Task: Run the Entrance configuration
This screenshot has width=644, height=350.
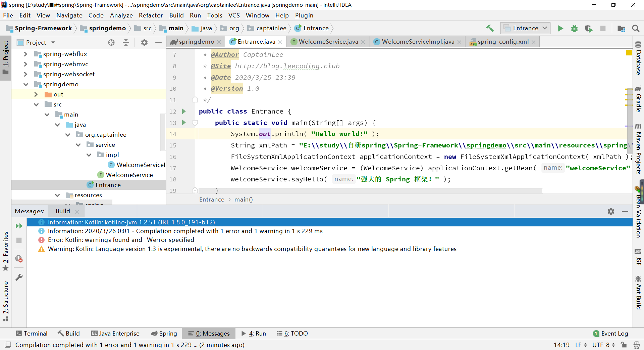Action: pos(560,28)
